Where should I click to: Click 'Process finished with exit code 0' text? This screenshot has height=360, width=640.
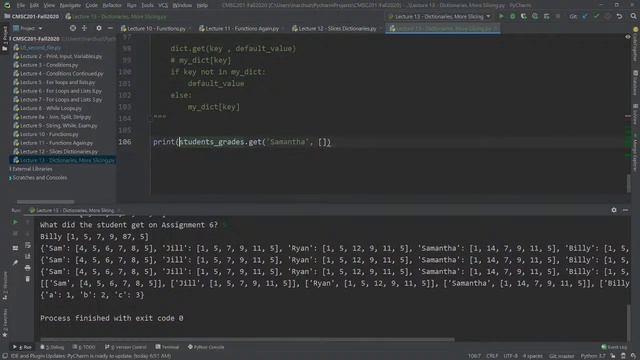pos(111,318)
